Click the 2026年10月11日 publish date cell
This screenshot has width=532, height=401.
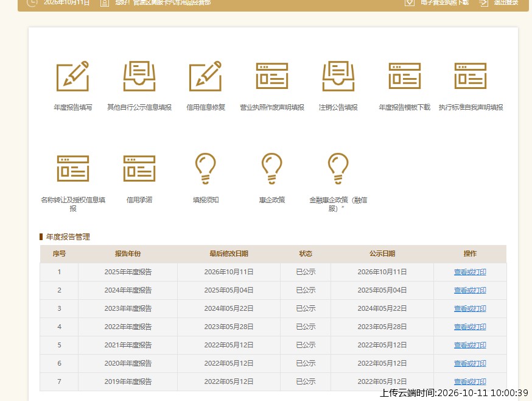pos(382,272)
